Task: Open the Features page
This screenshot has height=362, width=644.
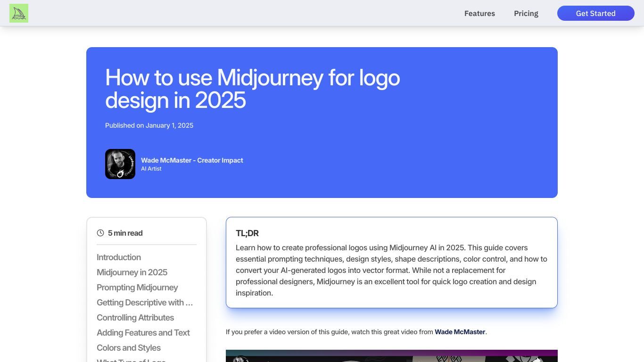Action: (479, 13)
